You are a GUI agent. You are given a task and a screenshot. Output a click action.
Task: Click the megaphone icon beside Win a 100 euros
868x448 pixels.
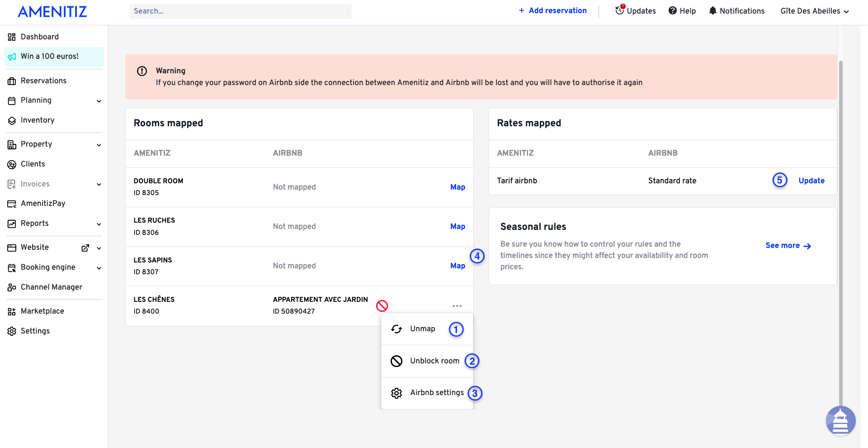[x=12, y=57]
